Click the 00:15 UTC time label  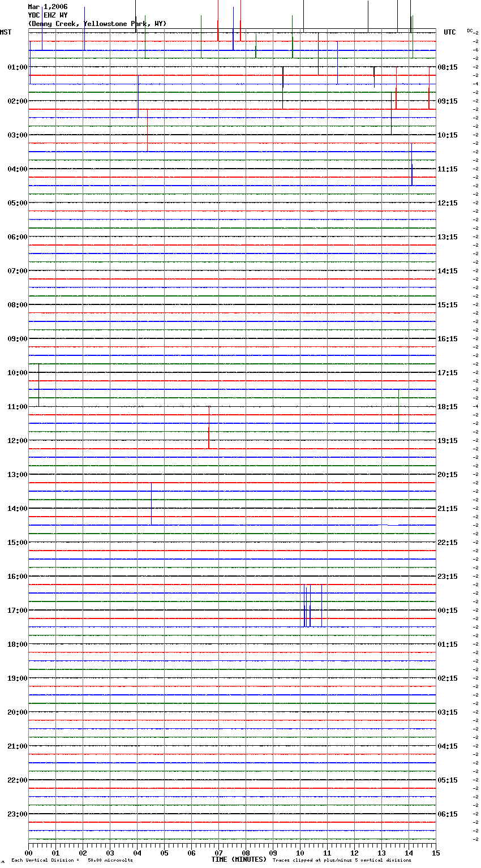pos(448,611)
